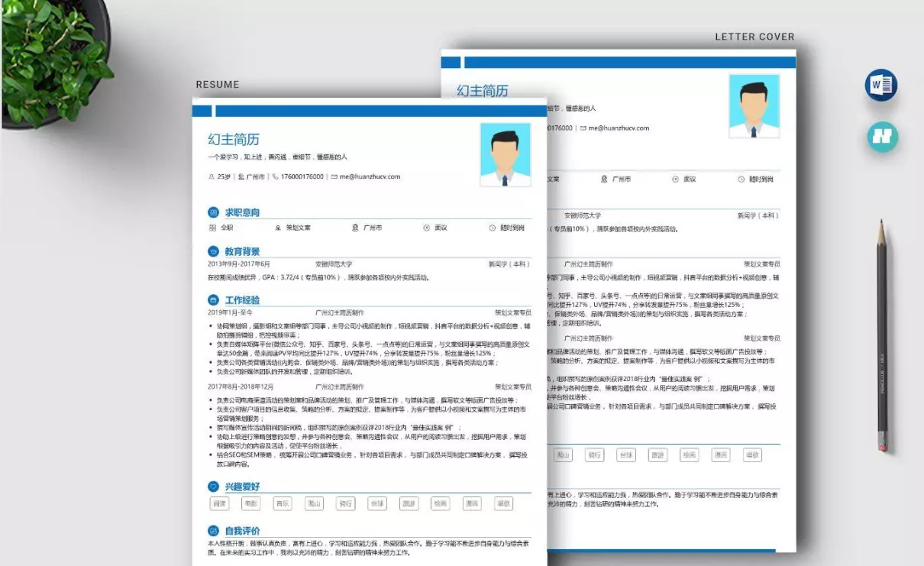Select the 阅读 hobby tag
Screen dimensions: 924x566
tap(220, 503)
